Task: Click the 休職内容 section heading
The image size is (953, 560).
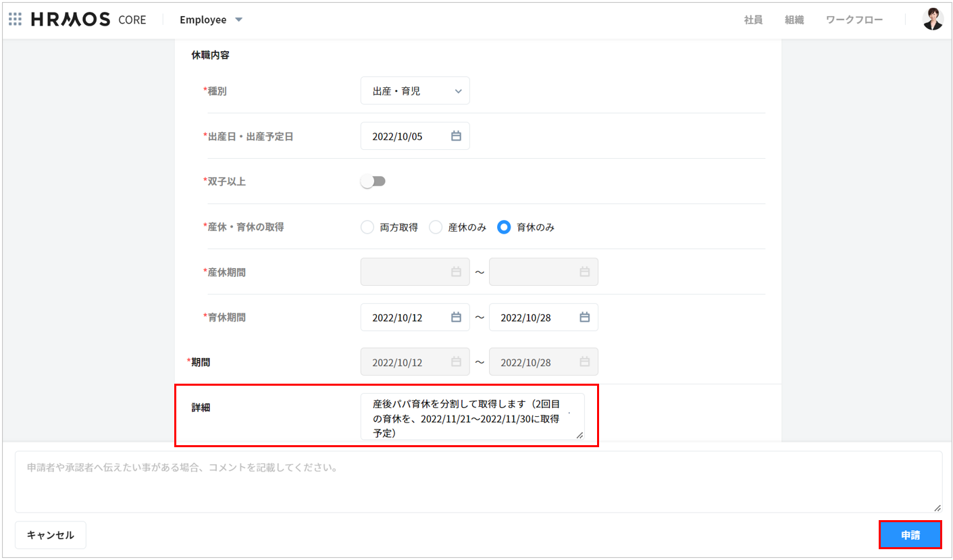Action: coord(210,55)
